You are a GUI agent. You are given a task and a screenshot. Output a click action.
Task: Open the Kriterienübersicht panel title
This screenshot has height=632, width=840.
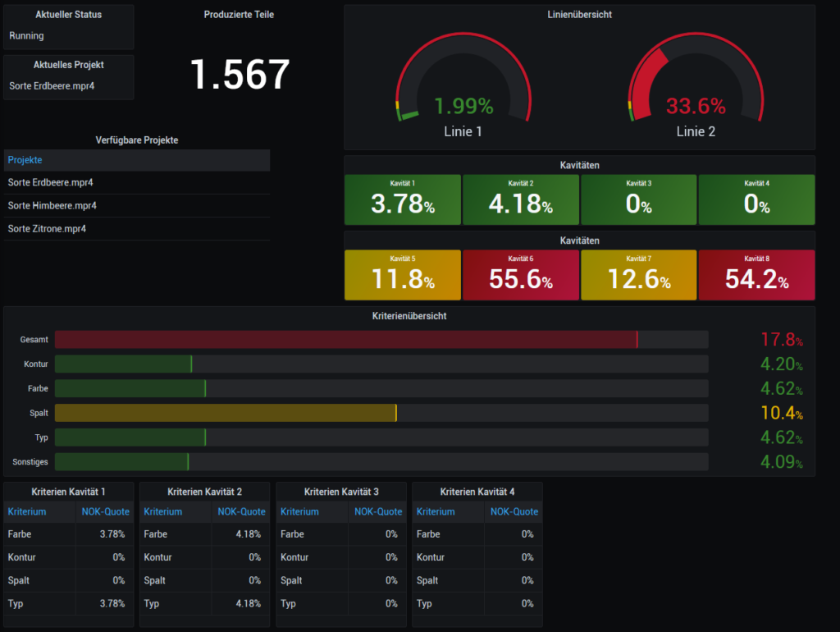pos(409,316)
